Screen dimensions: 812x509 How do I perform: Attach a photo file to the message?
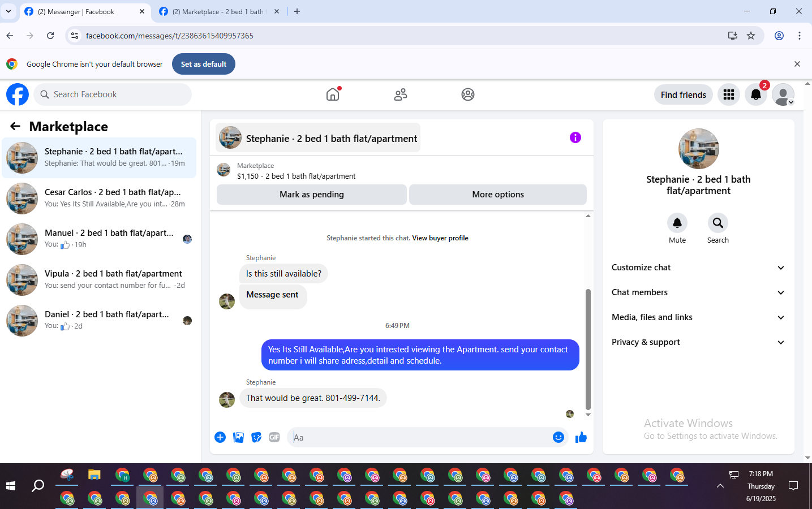point(239,437)
